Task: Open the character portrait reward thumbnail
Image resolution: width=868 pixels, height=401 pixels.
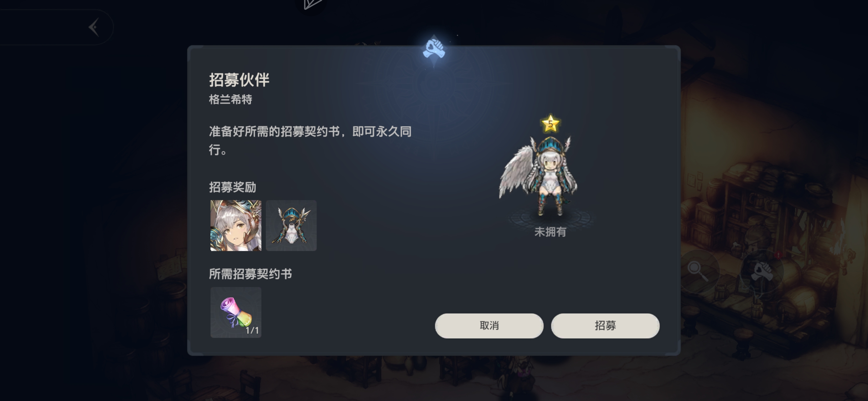Action: (236, 225)
